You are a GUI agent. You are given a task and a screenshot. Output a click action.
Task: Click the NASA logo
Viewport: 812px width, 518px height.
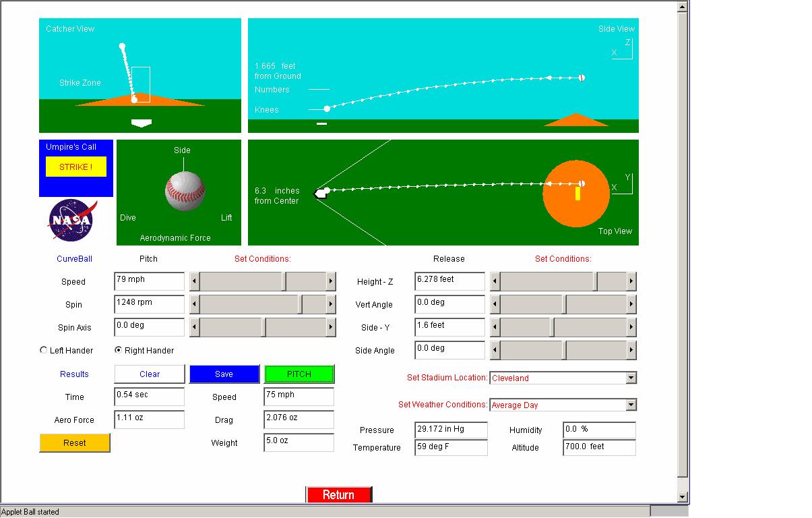tap(73, 220)
